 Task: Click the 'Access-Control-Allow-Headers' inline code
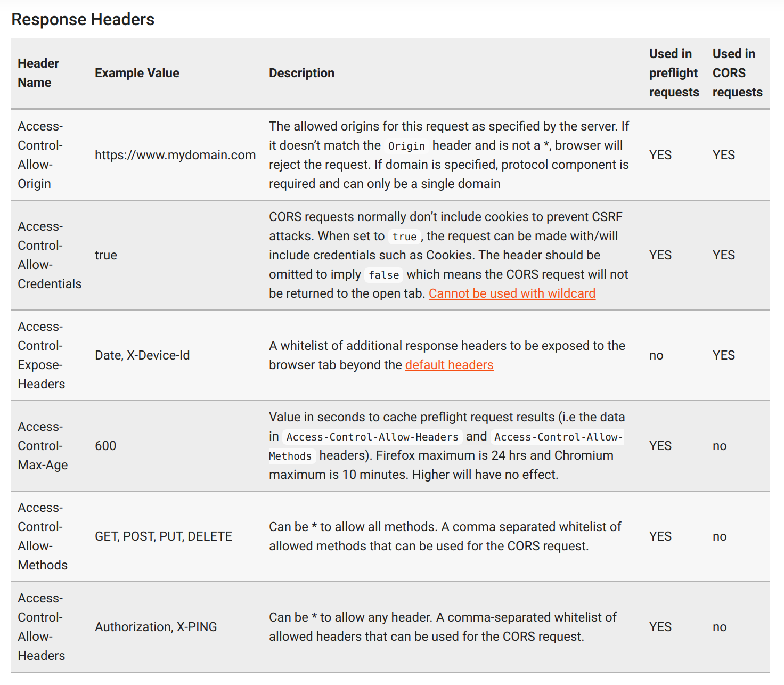point(372,437)
